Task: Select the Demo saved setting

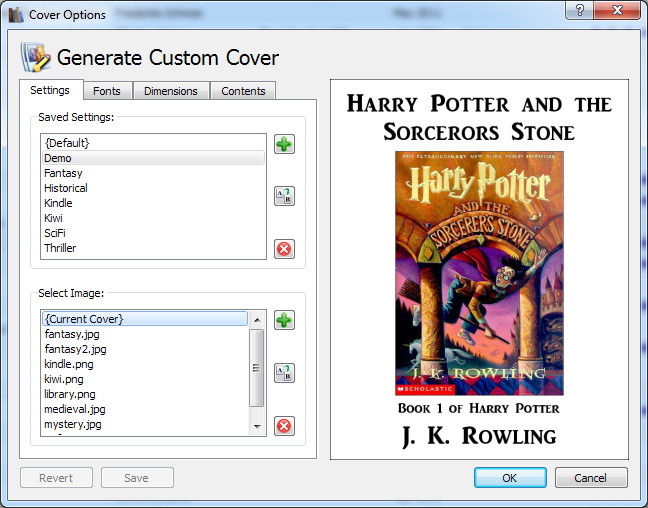Action: (153, 158)
